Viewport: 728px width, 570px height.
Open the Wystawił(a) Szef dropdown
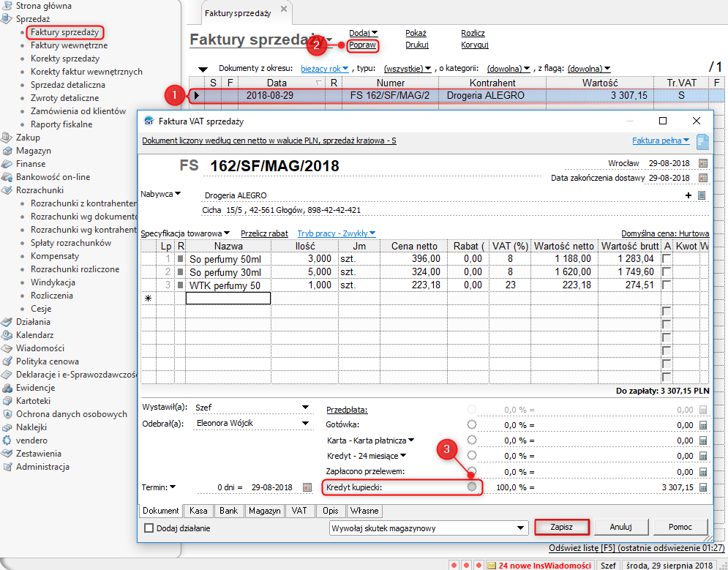click(305, 408)
